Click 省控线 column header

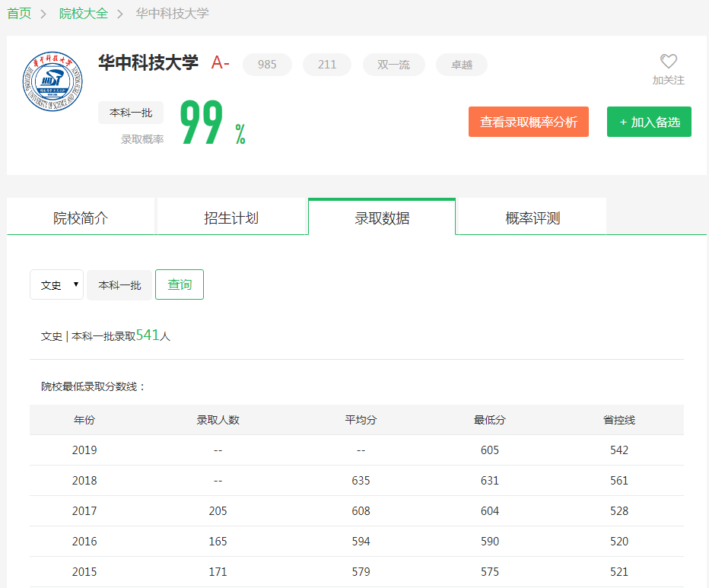(x=619, y=420)
